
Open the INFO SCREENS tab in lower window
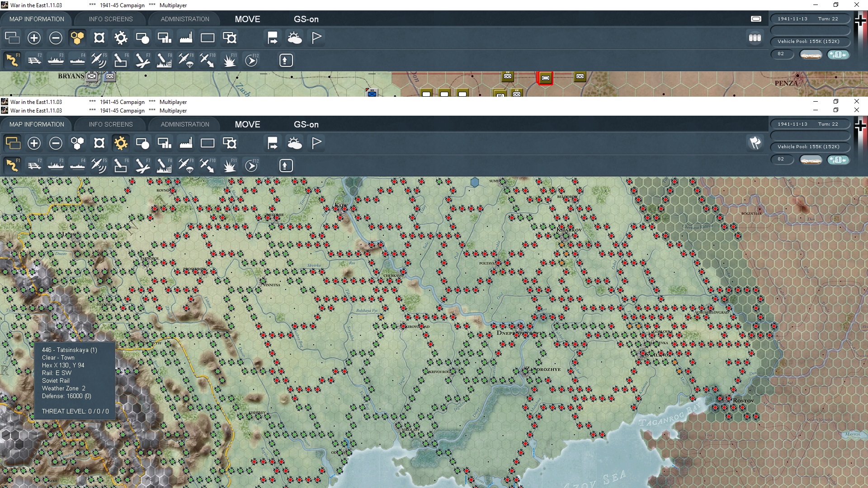click(x=111, y=124)
